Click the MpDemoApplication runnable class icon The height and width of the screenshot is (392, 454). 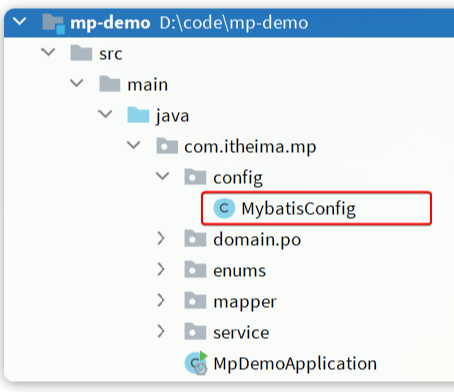pyautogui.click(x=196, y=363)
